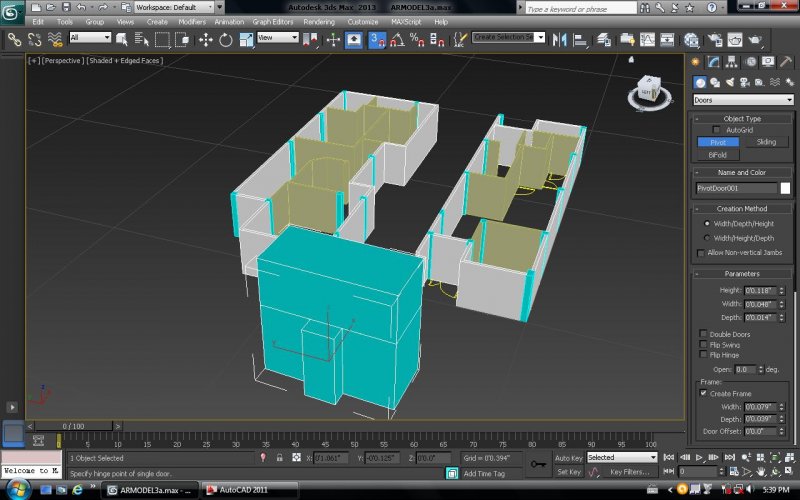
Task: Expand the Doors object category dropdown
Action: click(x=743, y=100)
